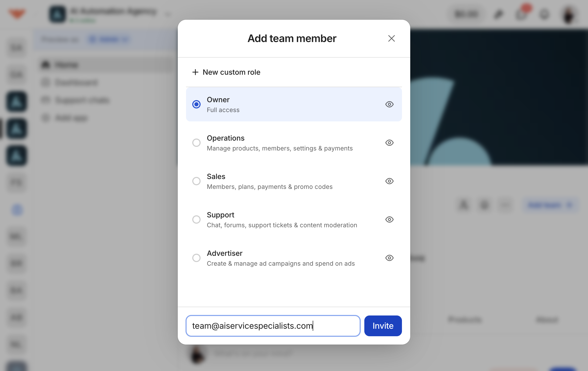Select the Support role radio button
This screenshot has width=588, height=371.
click(196, 219)
